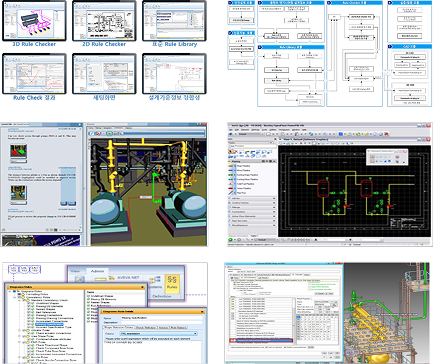Viewport: 433px width, 364px height.
Task: Open the 3D Rule Checker thumbnail
Action: click(34, 21)
